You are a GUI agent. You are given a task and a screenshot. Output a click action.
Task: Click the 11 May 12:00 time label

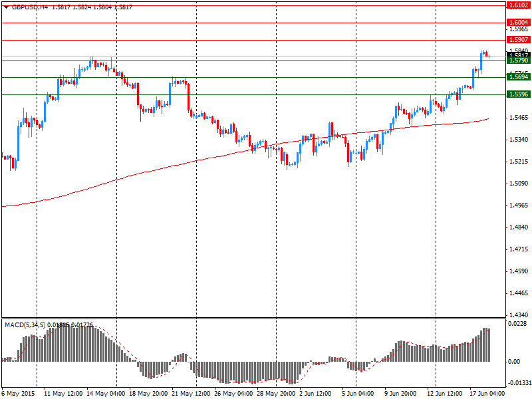[63, 394]
